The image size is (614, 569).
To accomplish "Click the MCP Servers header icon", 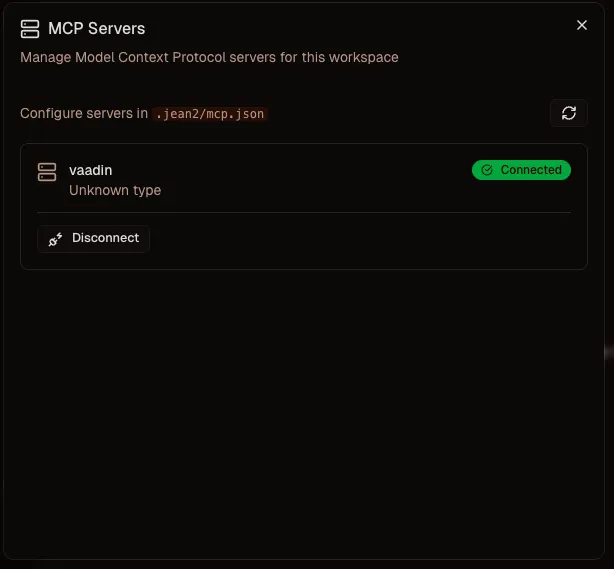I will tap(30, 29).
